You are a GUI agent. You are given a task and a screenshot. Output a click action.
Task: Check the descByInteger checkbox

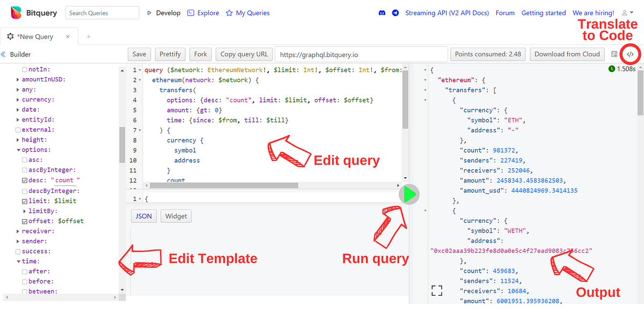tap(24, 191)
